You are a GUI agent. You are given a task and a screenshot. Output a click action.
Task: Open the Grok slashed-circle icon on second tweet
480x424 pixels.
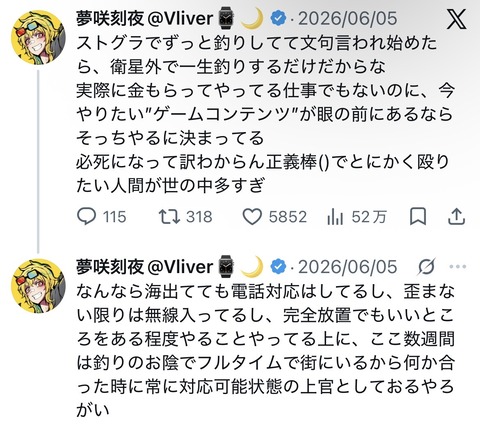click(427, 267)
